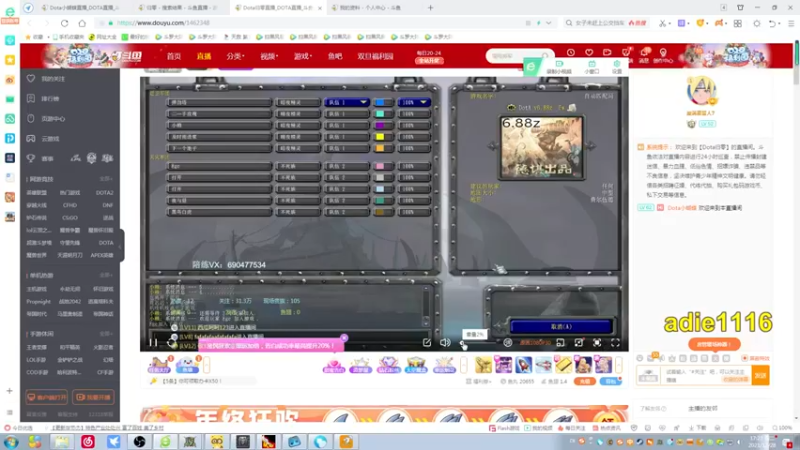800x450 pixels.
Task: Open 鱼吧 in the Douyu navigation
Action: click(x=335, y=56)
